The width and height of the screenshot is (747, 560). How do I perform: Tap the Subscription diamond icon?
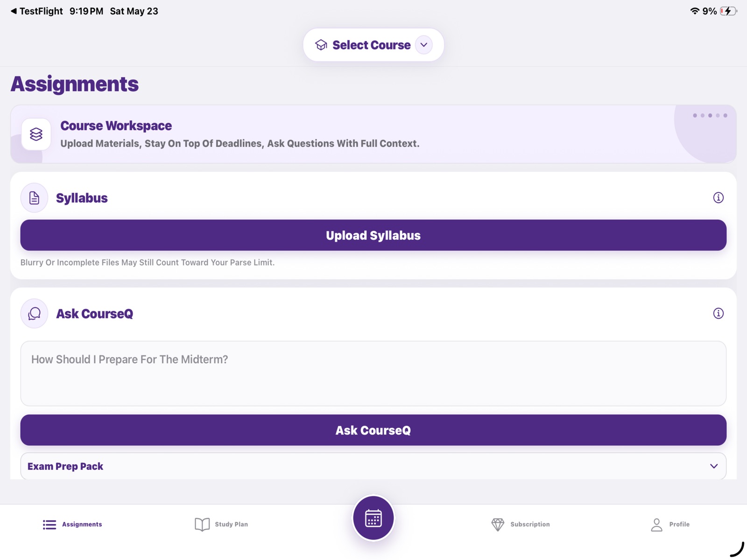(498, 525)
